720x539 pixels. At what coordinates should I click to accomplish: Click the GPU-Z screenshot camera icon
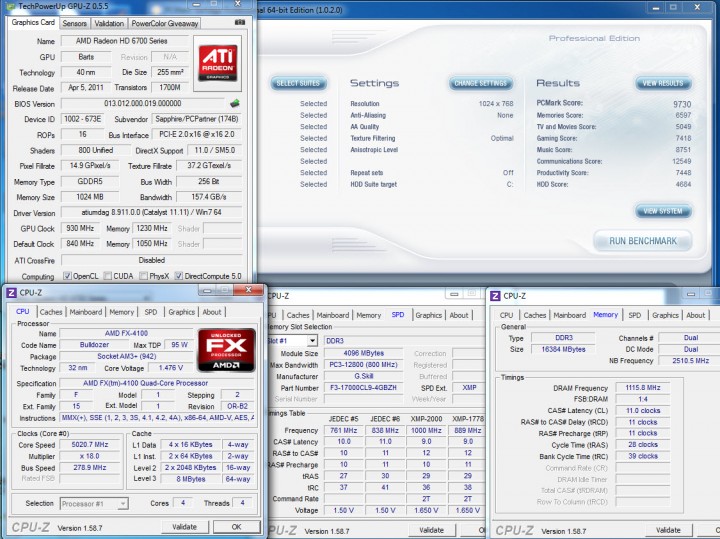(239, 22)
